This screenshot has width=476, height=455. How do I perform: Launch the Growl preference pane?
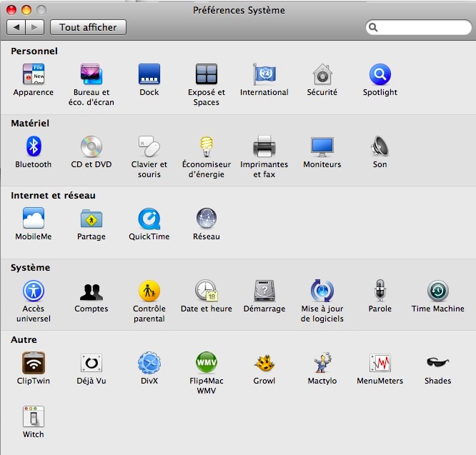click(x=264, y=364)
